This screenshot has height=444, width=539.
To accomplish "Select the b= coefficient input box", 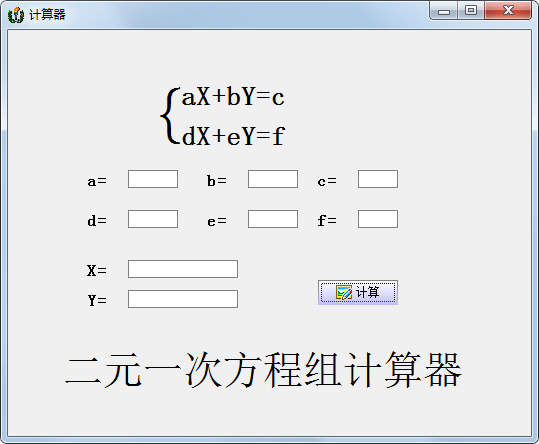I will [x=273, y=179].
